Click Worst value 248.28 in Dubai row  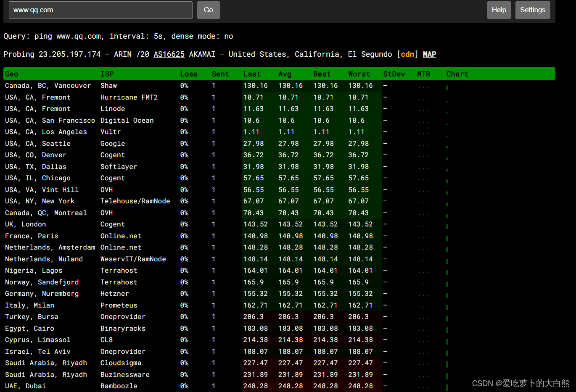tap(360, 386)
